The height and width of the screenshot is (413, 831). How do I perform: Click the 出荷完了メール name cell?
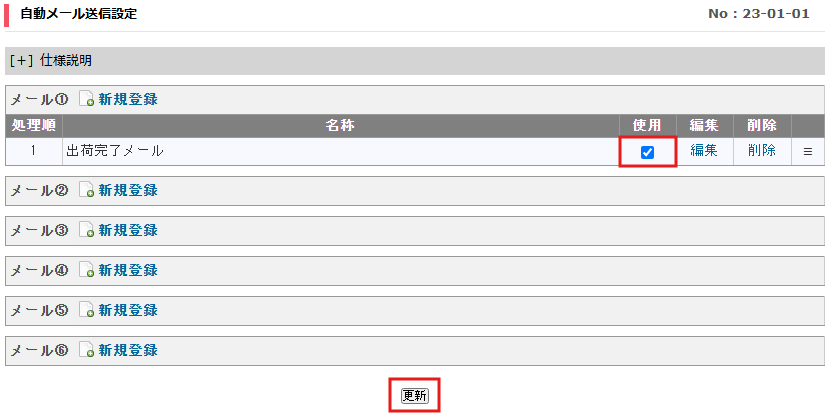click(x=341, y=151)
